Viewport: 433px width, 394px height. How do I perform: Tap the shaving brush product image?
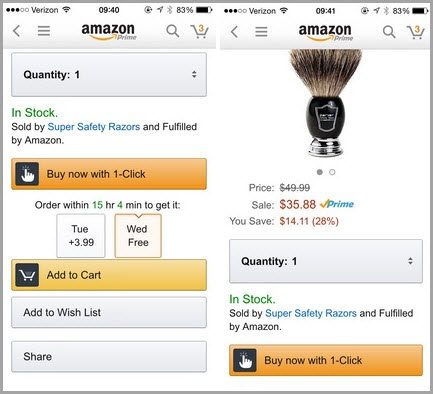click(x=325, y=103)
